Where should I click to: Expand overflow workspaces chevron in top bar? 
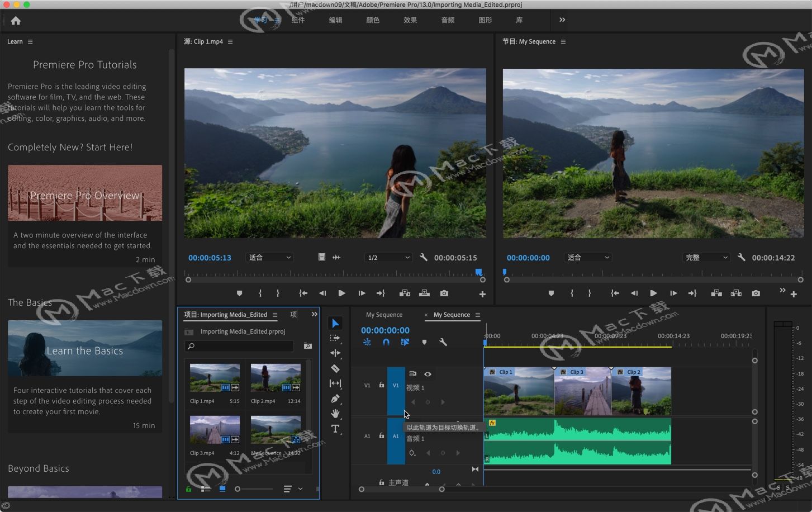(x=562, y=20)
